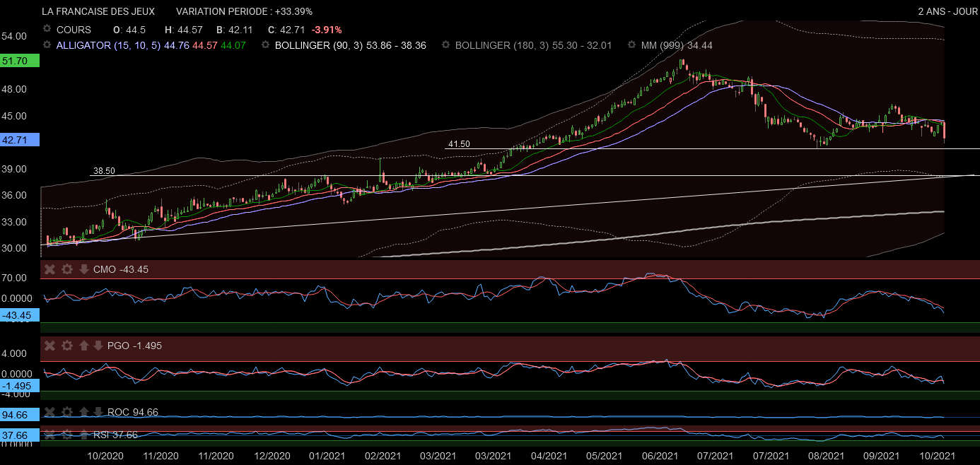Image resolution: width=980 pixels, height=465 pixels.
Task: Remove the CMO indicator panel
Action: (x=49, y=269)
